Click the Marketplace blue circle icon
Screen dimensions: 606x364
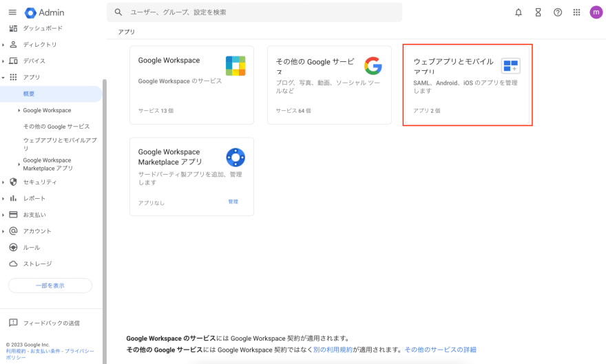pyautogui.click(x=236, y=158)
